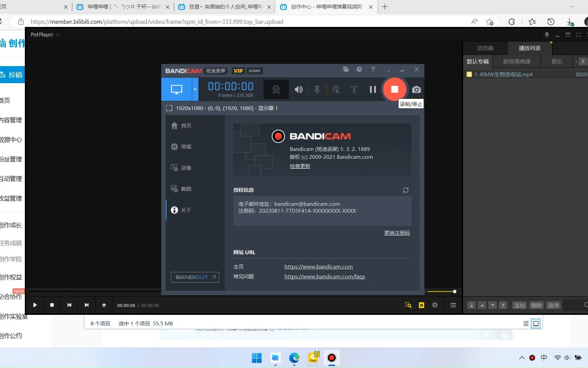
Task: Toggle the text overlay T icon
Action: 354,90
